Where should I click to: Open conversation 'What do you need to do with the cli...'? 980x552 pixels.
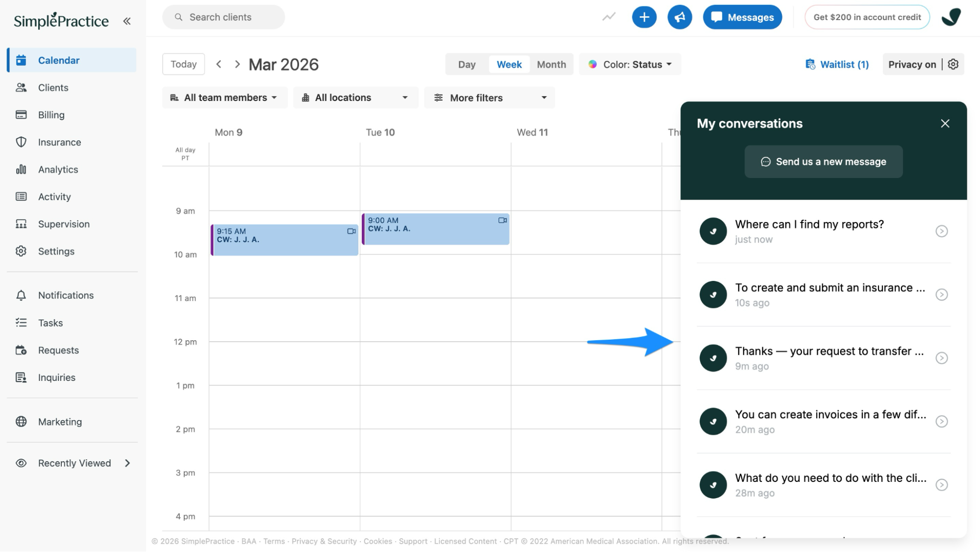[823, 485]
